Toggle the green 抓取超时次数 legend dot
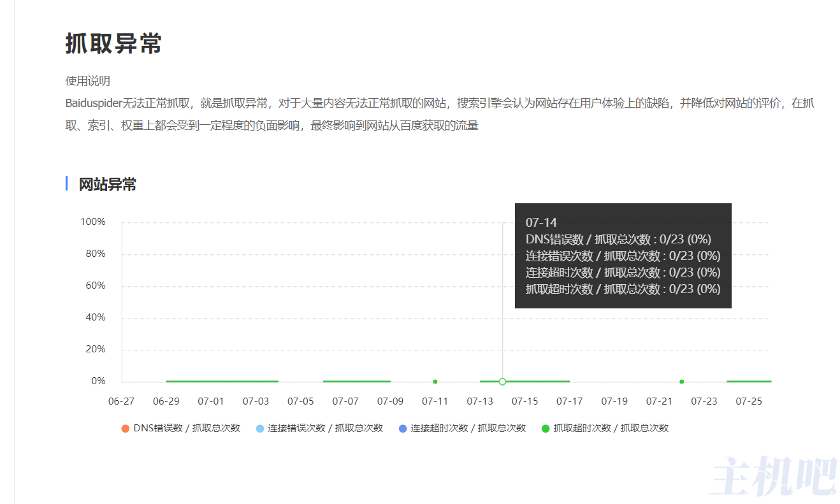Viewport: 840px width, 504px height. coord(545,428)
